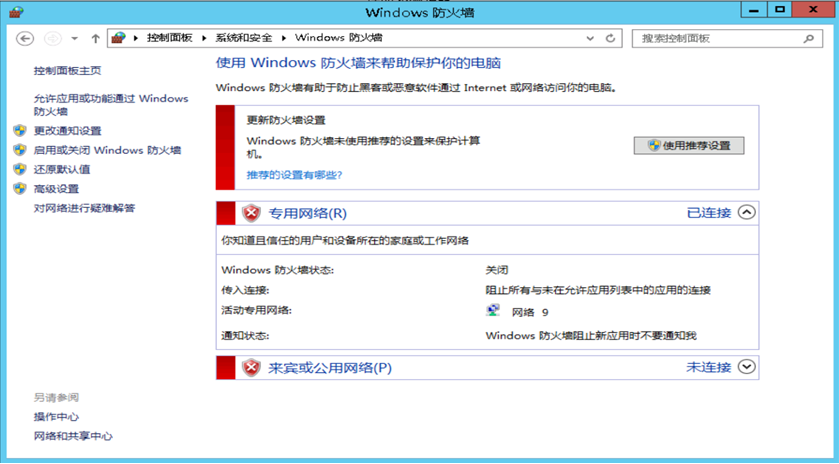This screenshot has width=839, height=464.
Task: Refresh the page with the refresh icon
Action: pos(610,39)
